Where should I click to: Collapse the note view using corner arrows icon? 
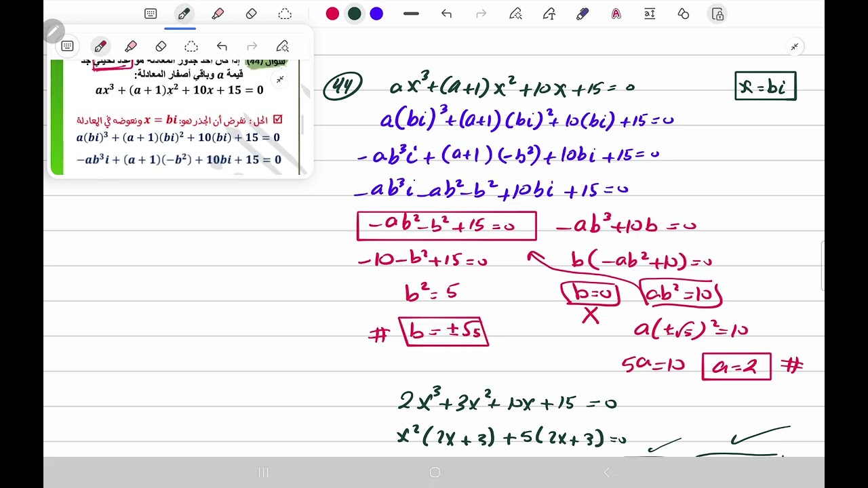pos(794,46)
